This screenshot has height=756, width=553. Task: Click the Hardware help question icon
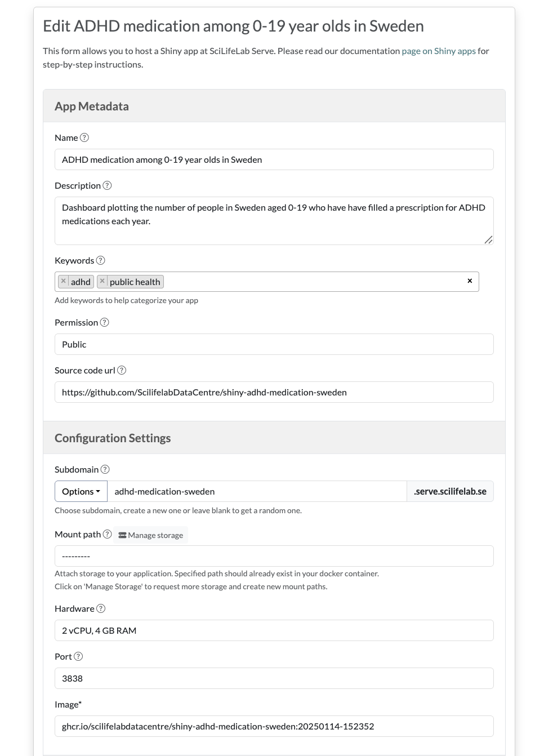101,608
